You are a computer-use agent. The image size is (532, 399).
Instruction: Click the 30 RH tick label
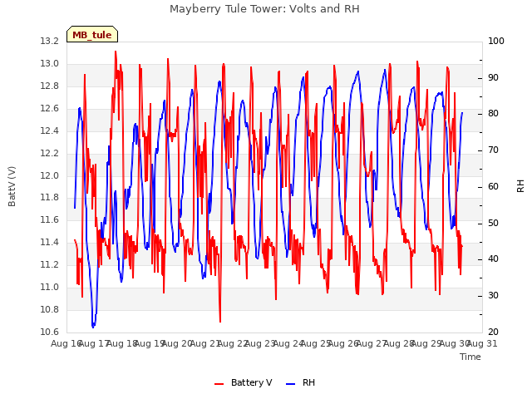(x=493, y=296)
